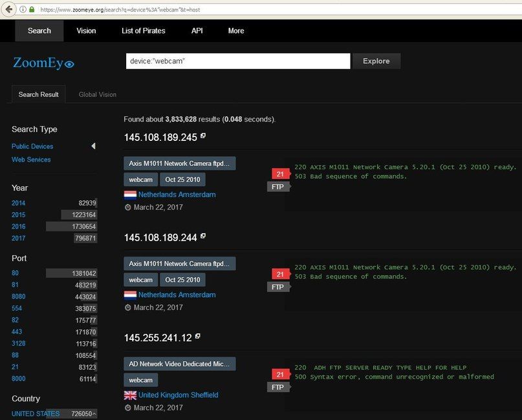The image size is (522, 420).
Task: Click the search query input field
Action: 238,61
